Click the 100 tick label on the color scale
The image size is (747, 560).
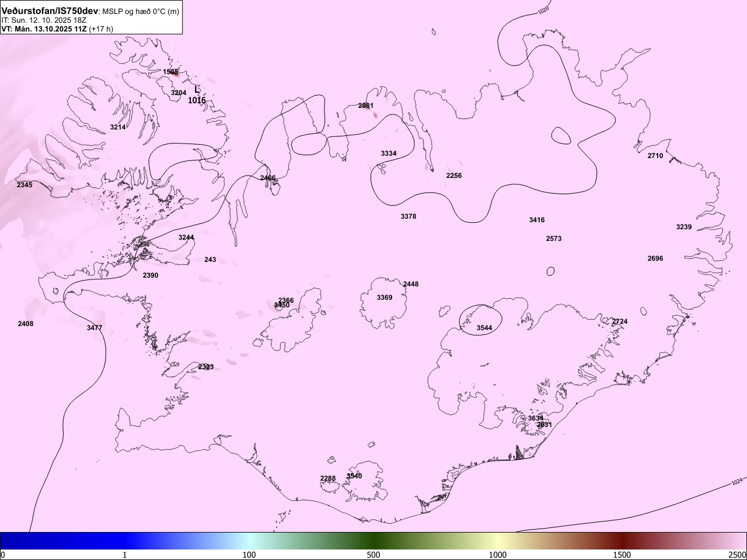point(249,554)
